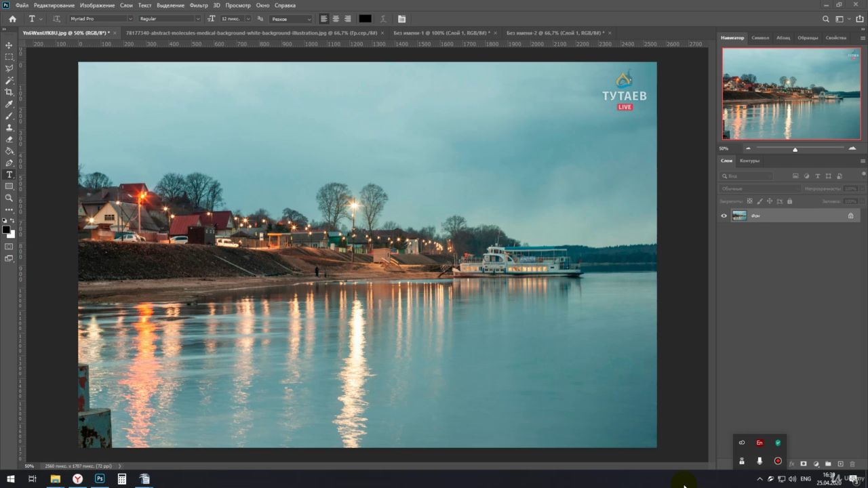Screen dimensions: 868x488
Task: Center text alignment
Action: coord(336,19)
